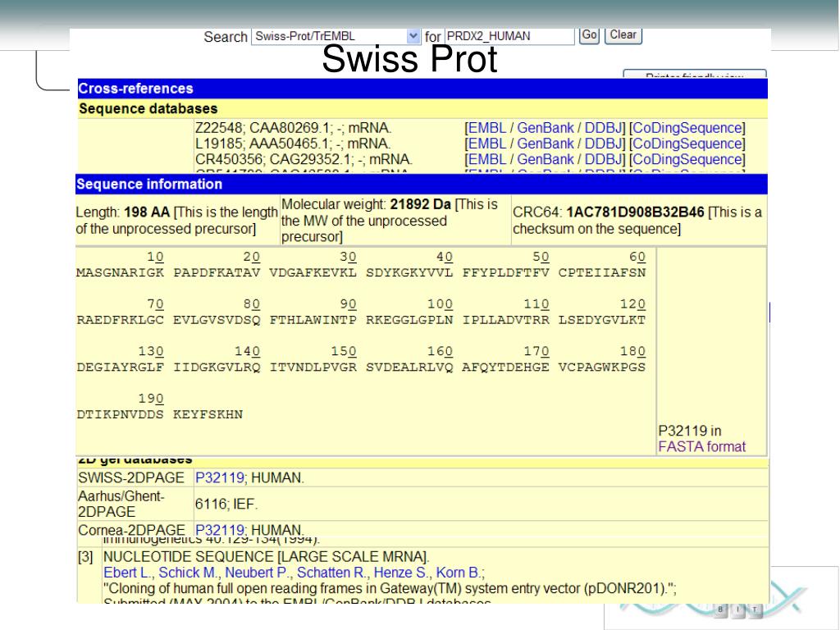This screenshot has height=630, width=840.
Task: Click the '6116; IEF.' entry
Action: (226, 504)
